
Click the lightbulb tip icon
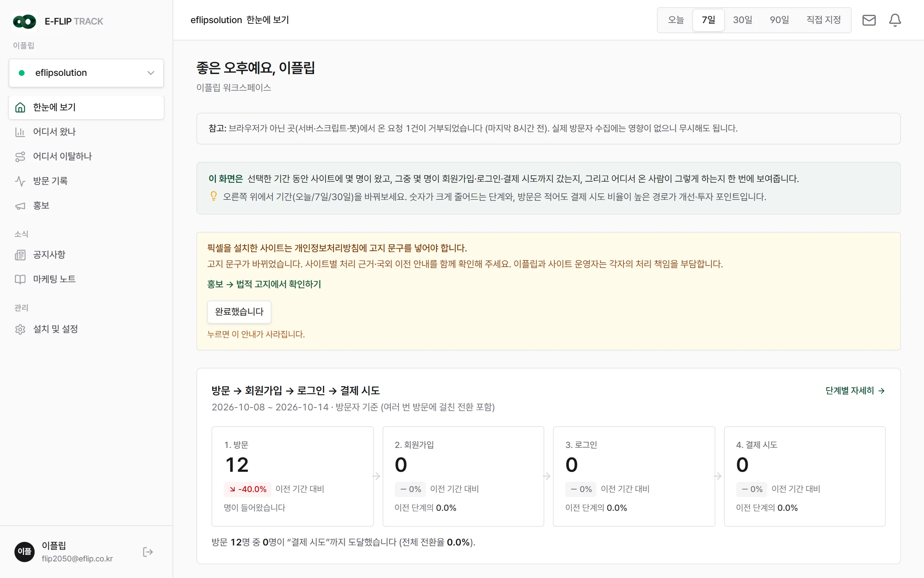(213, 196)
